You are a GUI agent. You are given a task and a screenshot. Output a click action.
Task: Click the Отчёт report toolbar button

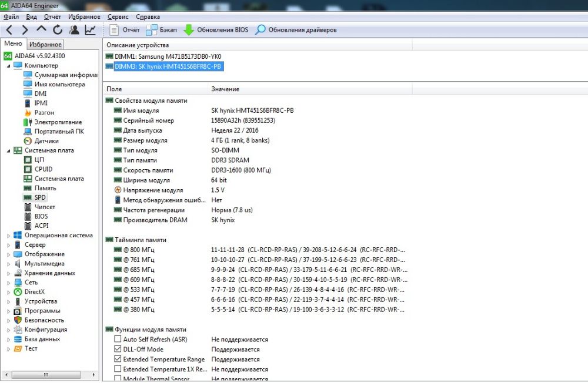coord(125,30)
